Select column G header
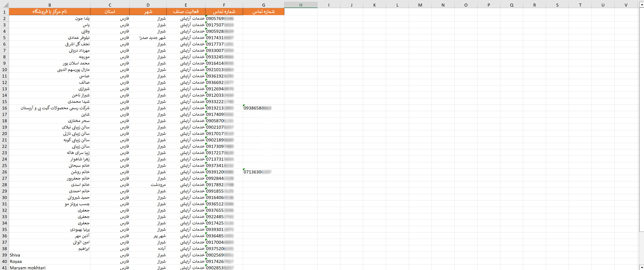 tap(264, 5)
